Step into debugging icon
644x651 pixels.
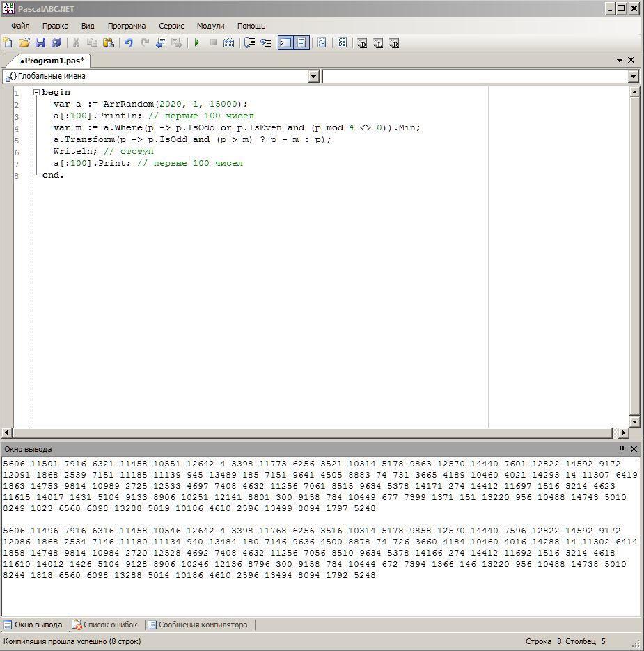(266, 42)
